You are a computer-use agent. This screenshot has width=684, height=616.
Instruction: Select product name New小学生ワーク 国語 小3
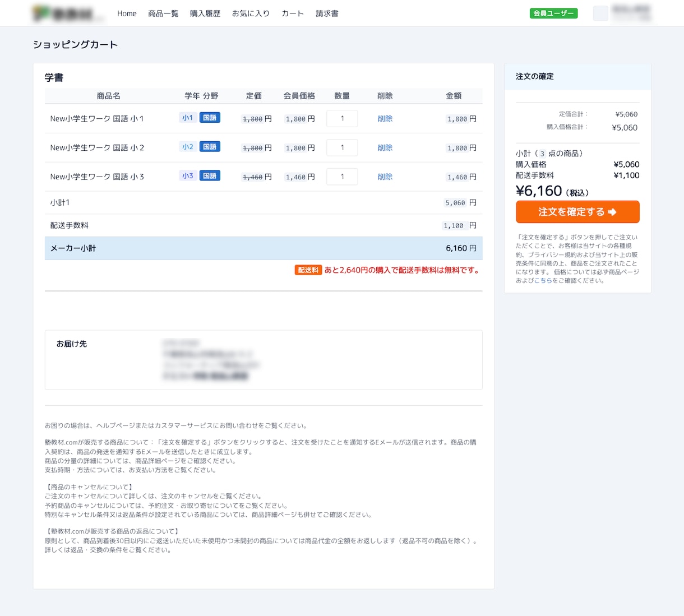[x=97, y=177]
